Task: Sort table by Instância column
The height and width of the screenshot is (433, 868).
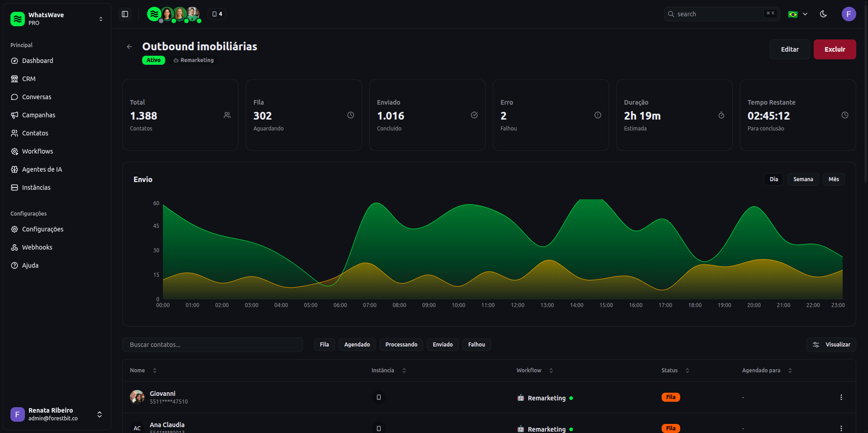Action: 389,370
